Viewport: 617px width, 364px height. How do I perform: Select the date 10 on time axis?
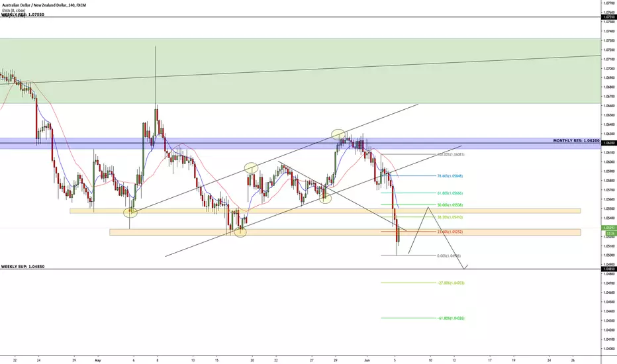point(430,359)
